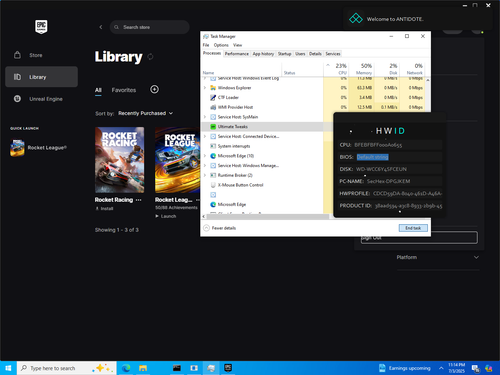Select Library in the Epic sidebar

pyautogui.click(x=41, y=77)
